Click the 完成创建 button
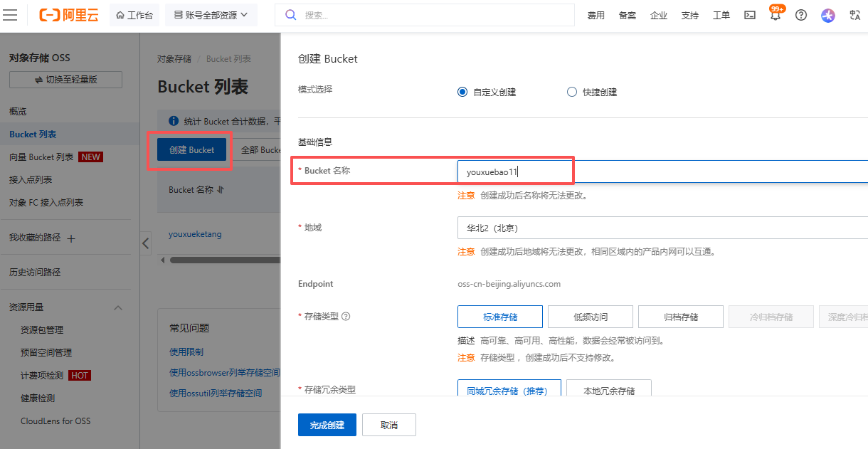 click(327, 425)
